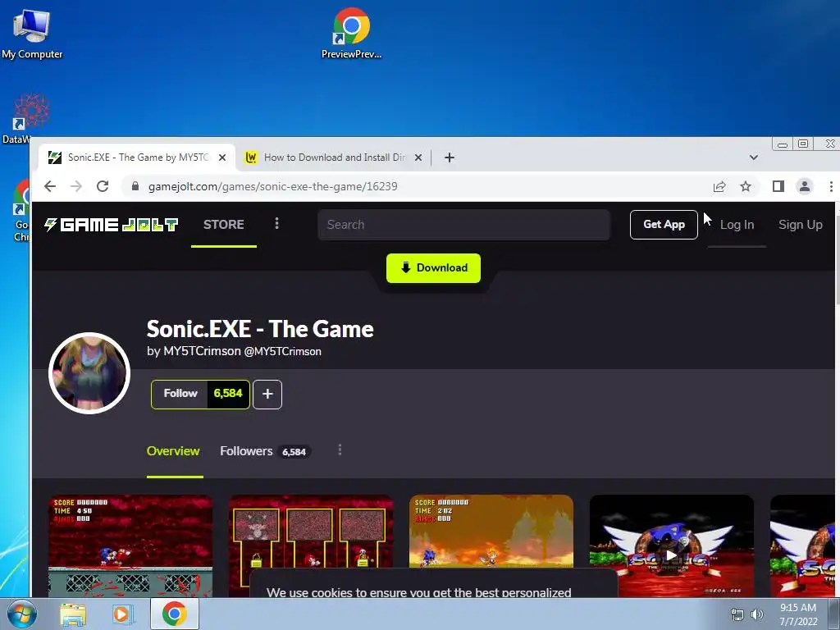Close the How to Download and Install tab

[418, 157]
